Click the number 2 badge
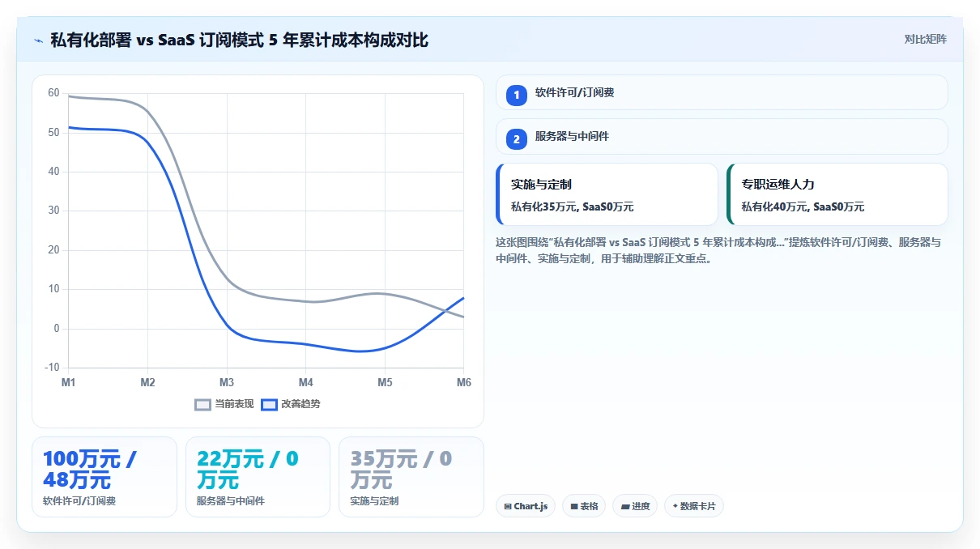The height and width of the screenshot is (549, 980). tap(517, 138)
